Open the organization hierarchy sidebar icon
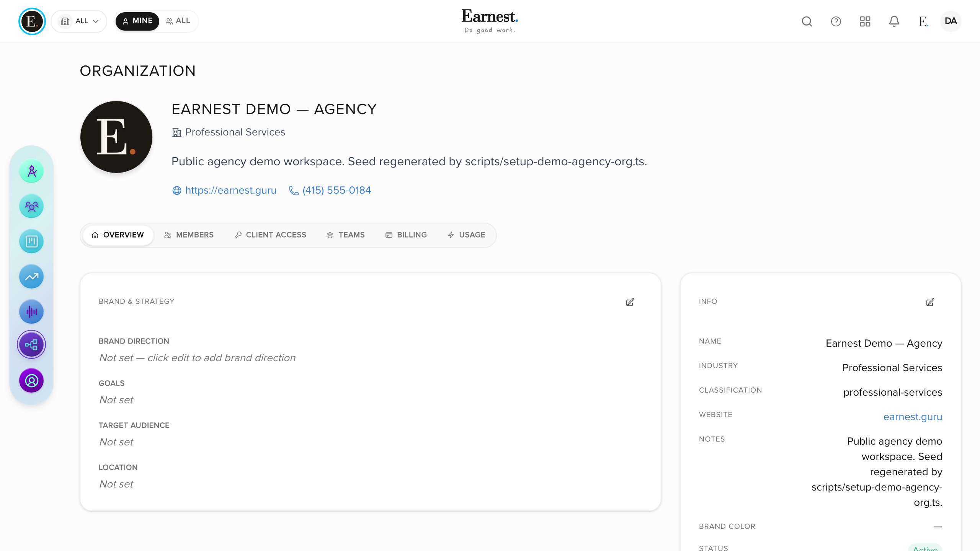980x551 pixels. click(x=31, y=345)
